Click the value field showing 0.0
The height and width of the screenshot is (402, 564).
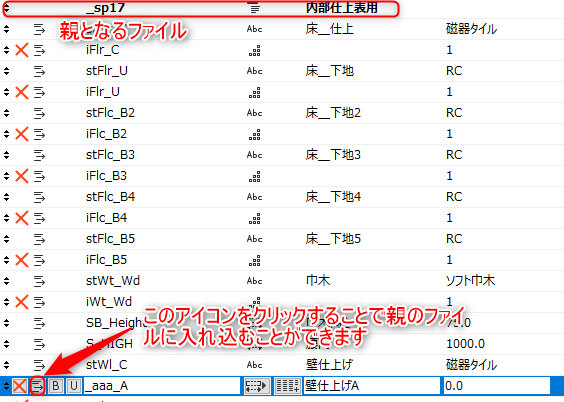(496, 386)
